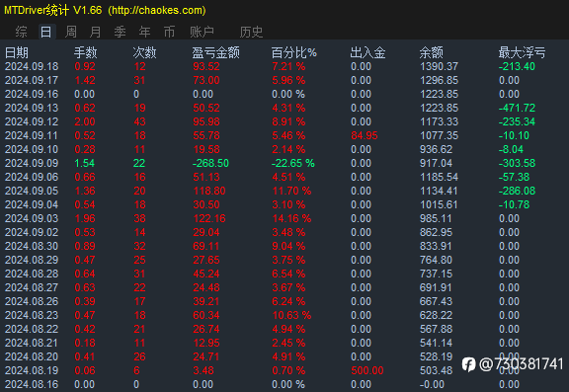Click the 百分比% column header

pyautogui.click(x=294, y=53)
